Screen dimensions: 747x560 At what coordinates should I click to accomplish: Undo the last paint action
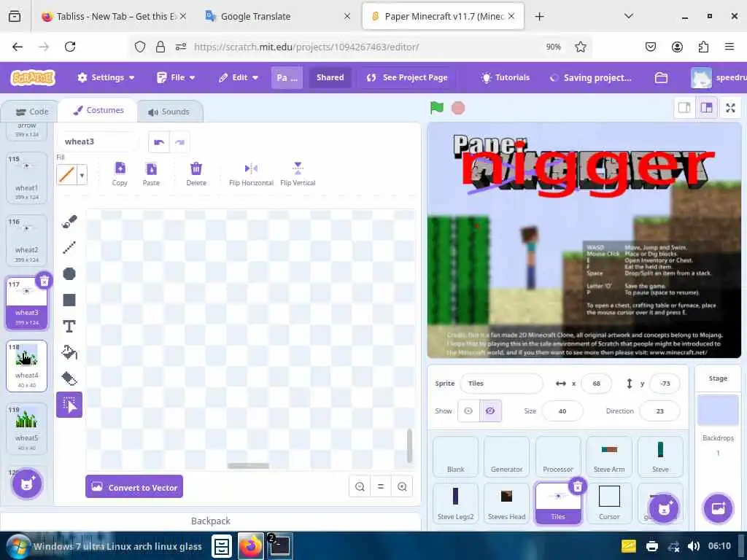point(158,142)
